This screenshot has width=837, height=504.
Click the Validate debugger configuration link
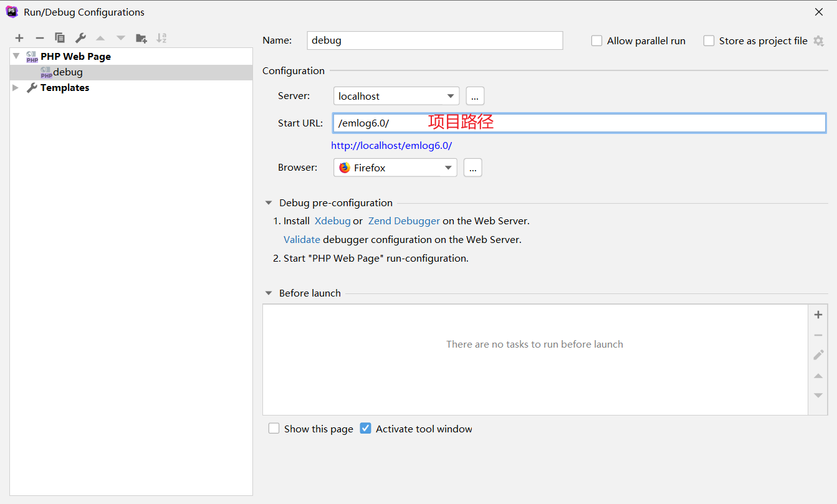[302, 239]
